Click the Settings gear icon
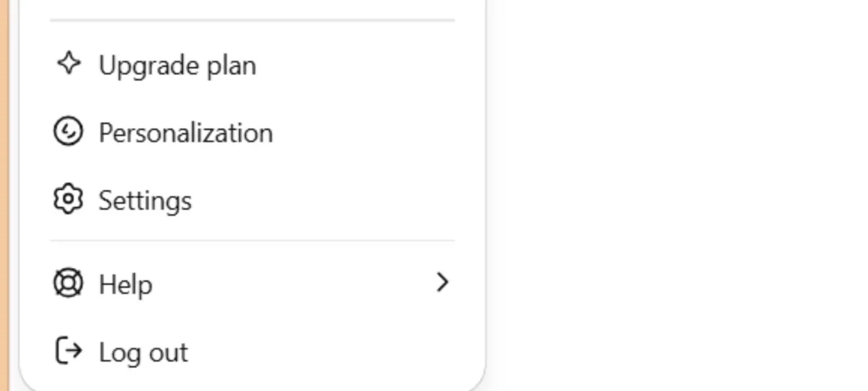This screenshot has height=391, width=868. [x=68, y=200]
